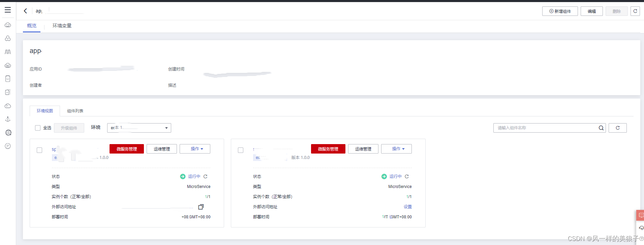Switch to the 环境变量 tab
644x245 pixels.
click(x=62, y=26)
